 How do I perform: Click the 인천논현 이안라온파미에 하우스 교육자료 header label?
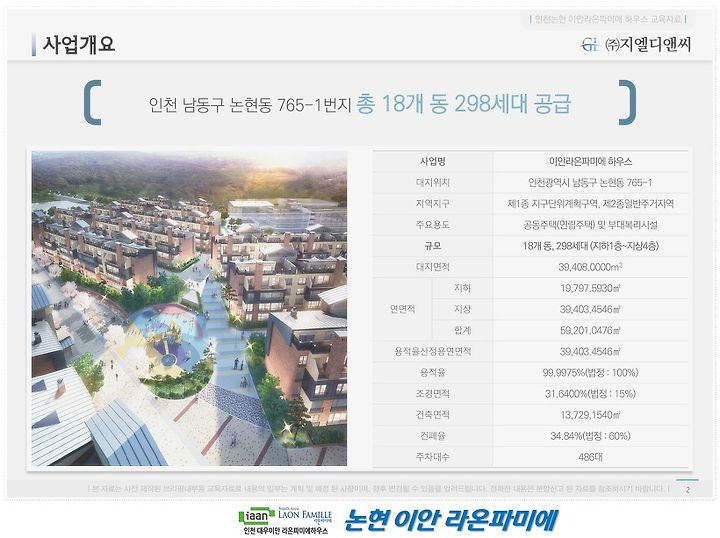(608, 19)
